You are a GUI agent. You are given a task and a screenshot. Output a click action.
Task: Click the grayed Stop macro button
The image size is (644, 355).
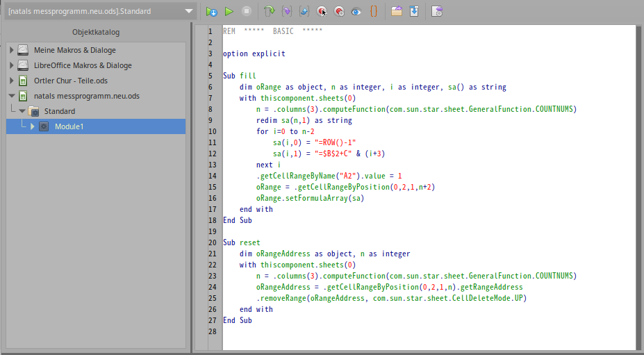coord(247,12)
